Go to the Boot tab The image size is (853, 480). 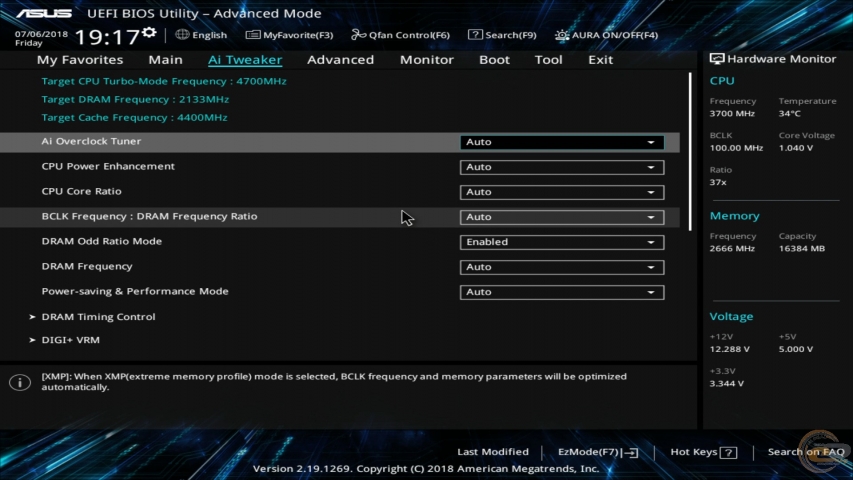point(494,60)
